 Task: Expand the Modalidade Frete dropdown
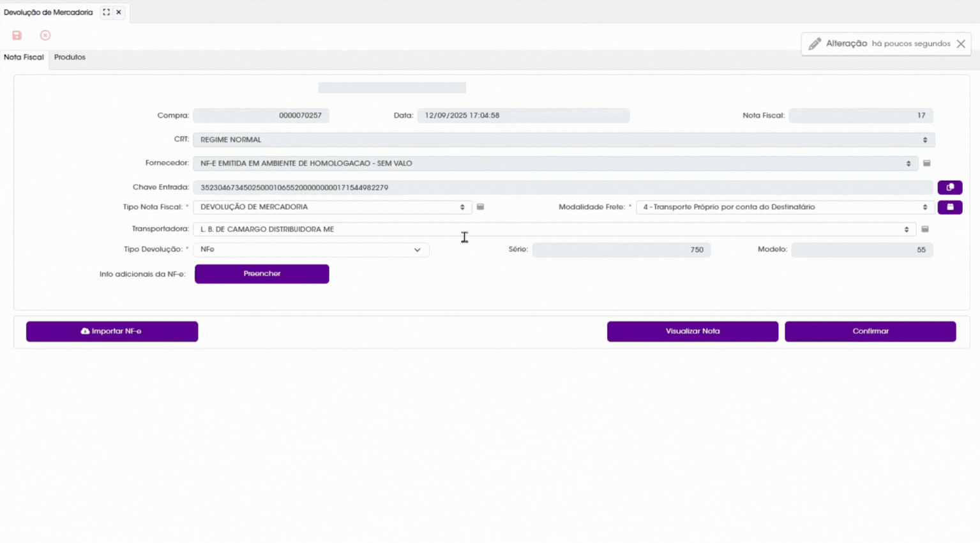785,207
